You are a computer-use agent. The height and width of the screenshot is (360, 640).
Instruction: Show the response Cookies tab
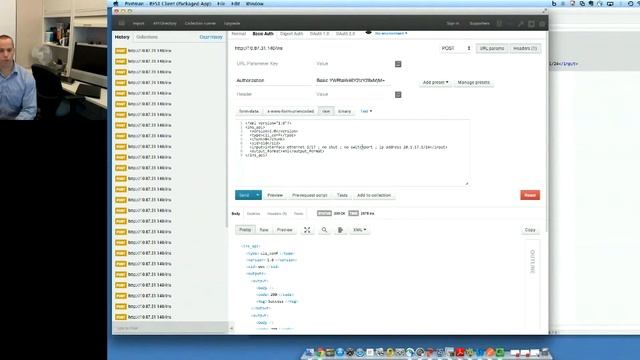[253, 213]
